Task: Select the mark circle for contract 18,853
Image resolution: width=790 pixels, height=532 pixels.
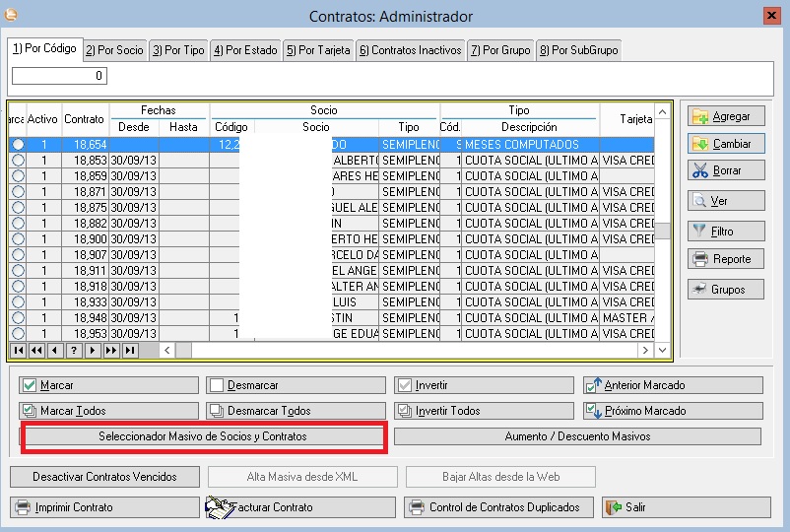Action: pos(18,161)
